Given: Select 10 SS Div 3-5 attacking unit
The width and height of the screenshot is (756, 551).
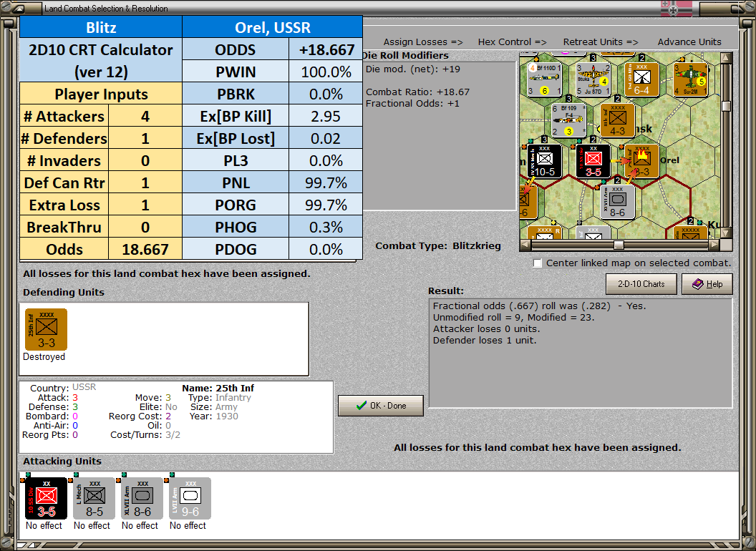Looking at the screenshot, I should click(47, 499).
